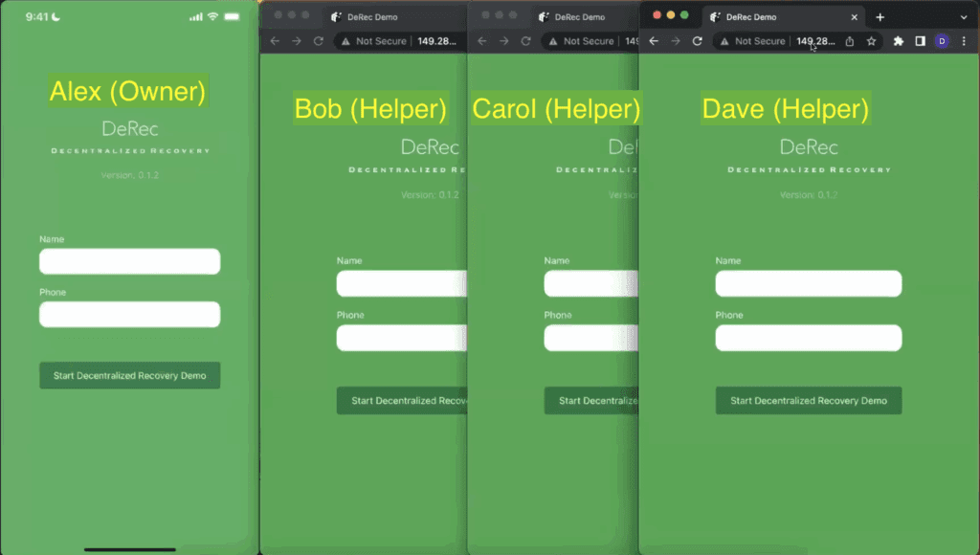Open the purple D profile avatar
Image resolution: width=980 pixels, height=555 pixels.
click(x=942, y=41)
